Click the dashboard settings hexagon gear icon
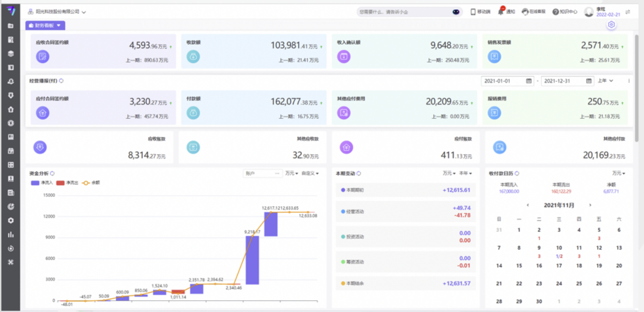This screenshot has height=312, width=644. point(611,25)
